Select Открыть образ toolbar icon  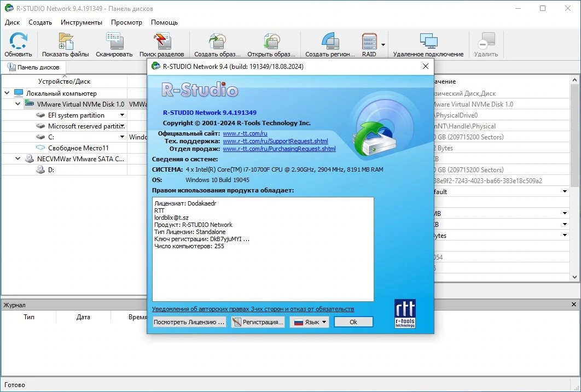(x=271, y=40)
